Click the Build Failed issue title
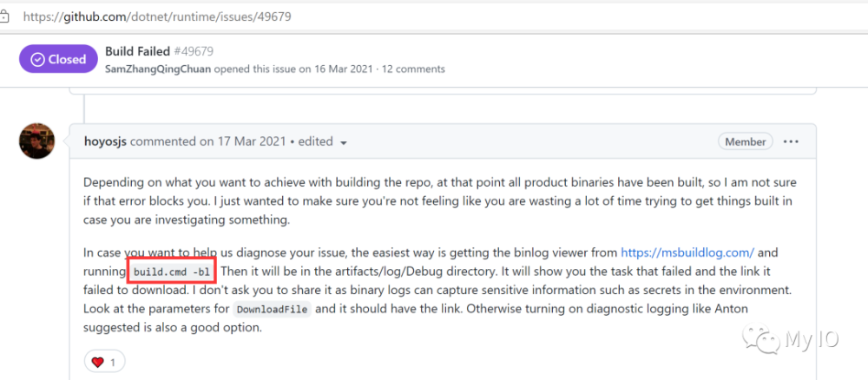This screenshot has width=868, height=380. click(139, 51)
